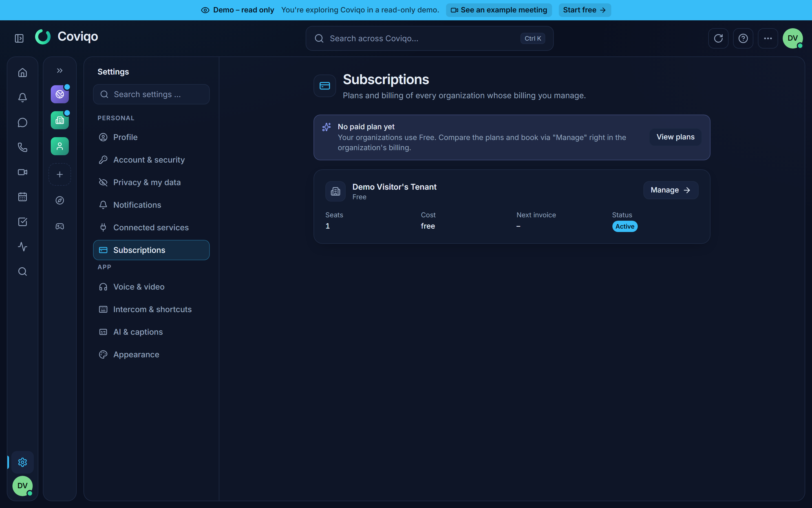Image resolution: width=812 pixels, height=508 pixels.
Task: Select the settings gear icon
Action: tap(23, 462)
